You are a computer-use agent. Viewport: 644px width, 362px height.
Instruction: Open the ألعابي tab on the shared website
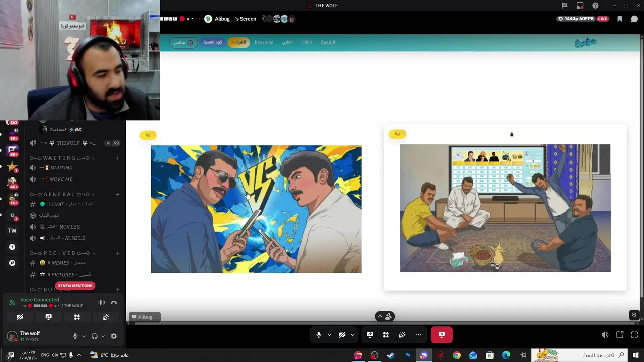pos(287,42)
